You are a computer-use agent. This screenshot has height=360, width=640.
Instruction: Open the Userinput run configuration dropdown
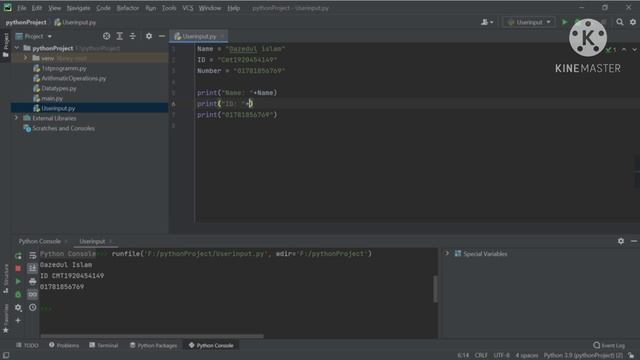point(529,22)
